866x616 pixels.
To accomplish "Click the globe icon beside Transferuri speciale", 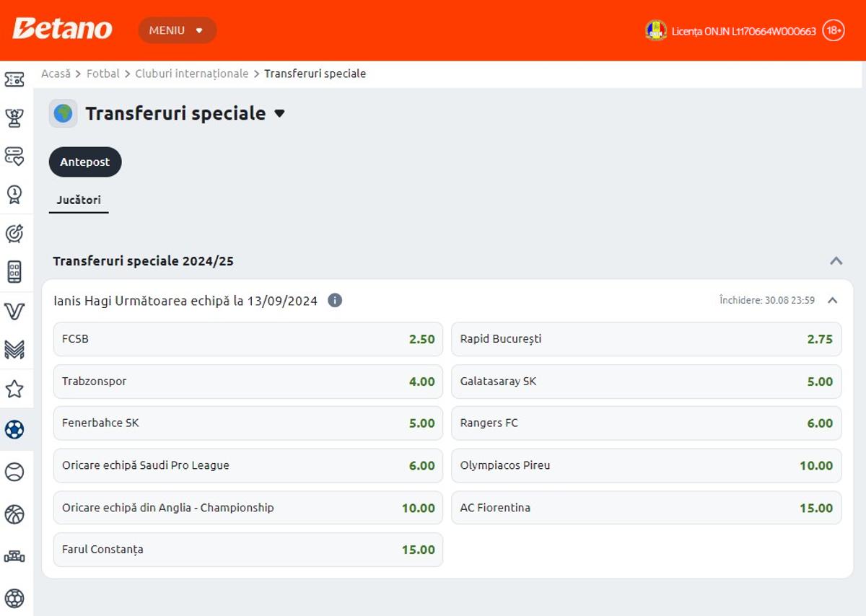I will click(64, 113).
